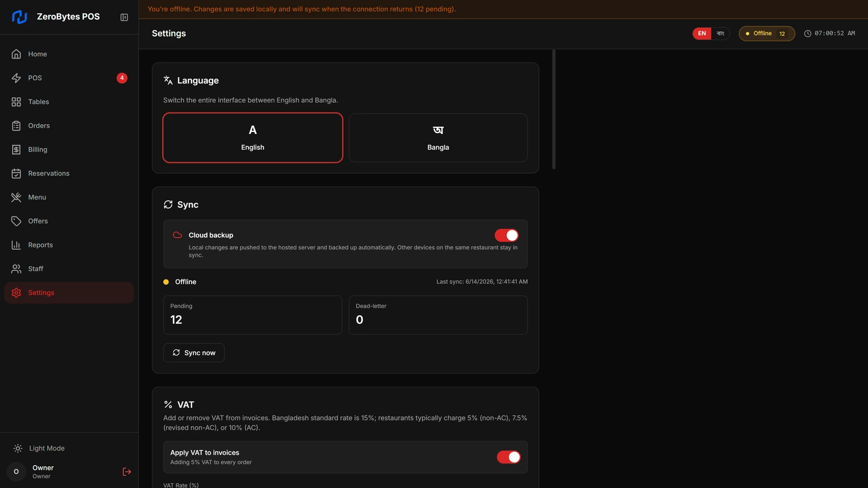
Task: Open the POS page
Action: pos(69,78)
